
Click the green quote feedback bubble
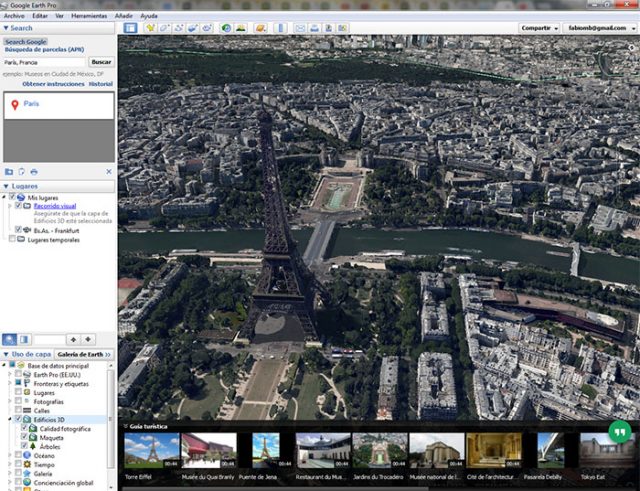pyautogui.click(x=620, y=432)
